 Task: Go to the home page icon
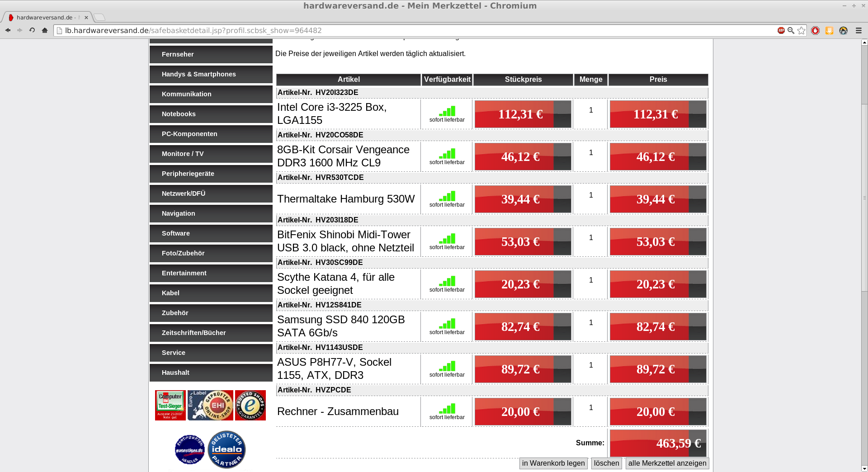44,30
